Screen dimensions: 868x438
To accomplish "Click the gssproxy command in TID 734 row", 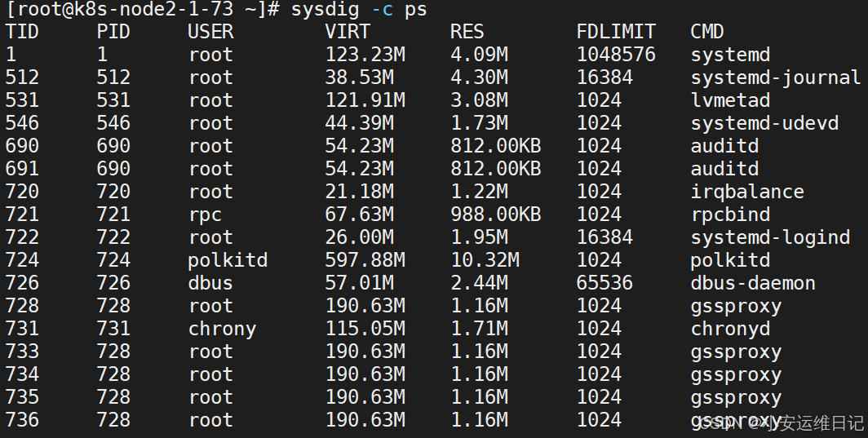I will [736, 374].
